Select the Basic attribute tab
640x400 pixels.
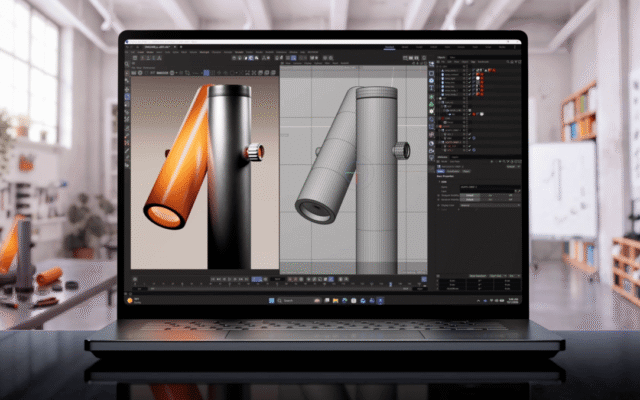[x=441, y=171]
